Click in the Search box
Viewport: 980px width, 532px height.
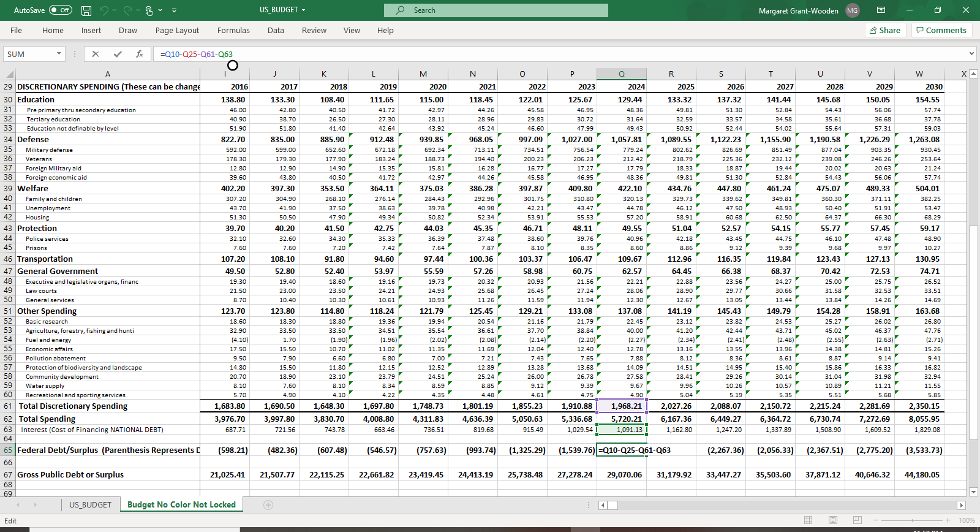pos(496,10)
